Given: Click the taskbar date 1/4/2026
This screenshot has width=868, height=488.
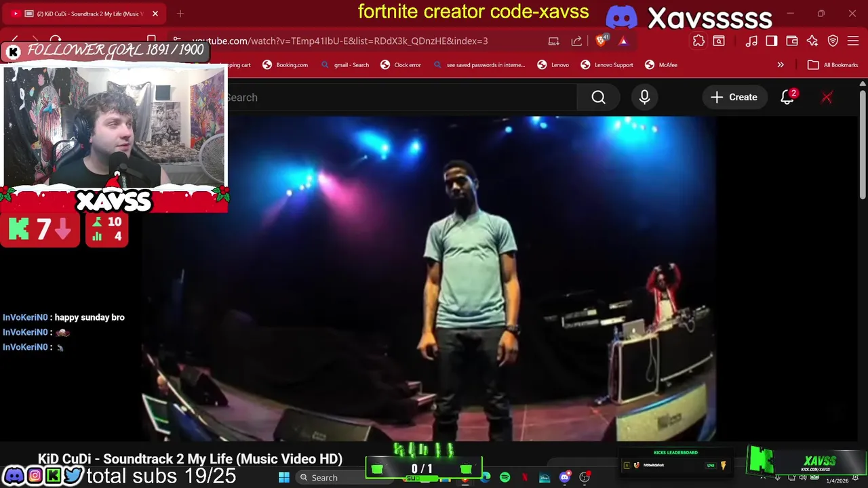Looking at the screenshot, I should tap(837, 481).
